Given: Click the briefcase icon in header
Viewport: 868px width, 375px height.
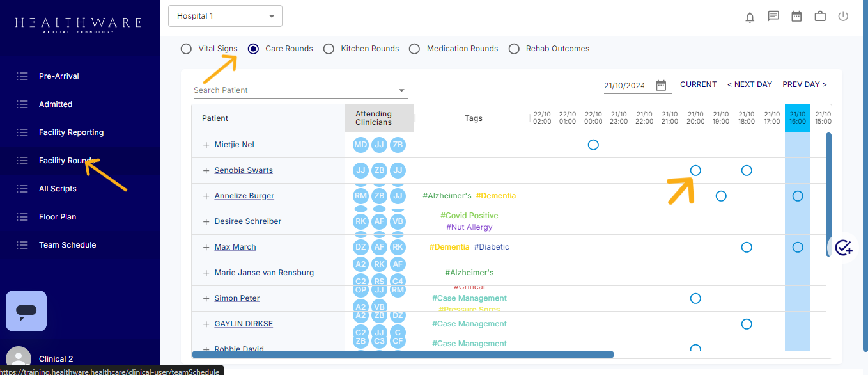Looking at the screenshot, I should tap(820, 17).
